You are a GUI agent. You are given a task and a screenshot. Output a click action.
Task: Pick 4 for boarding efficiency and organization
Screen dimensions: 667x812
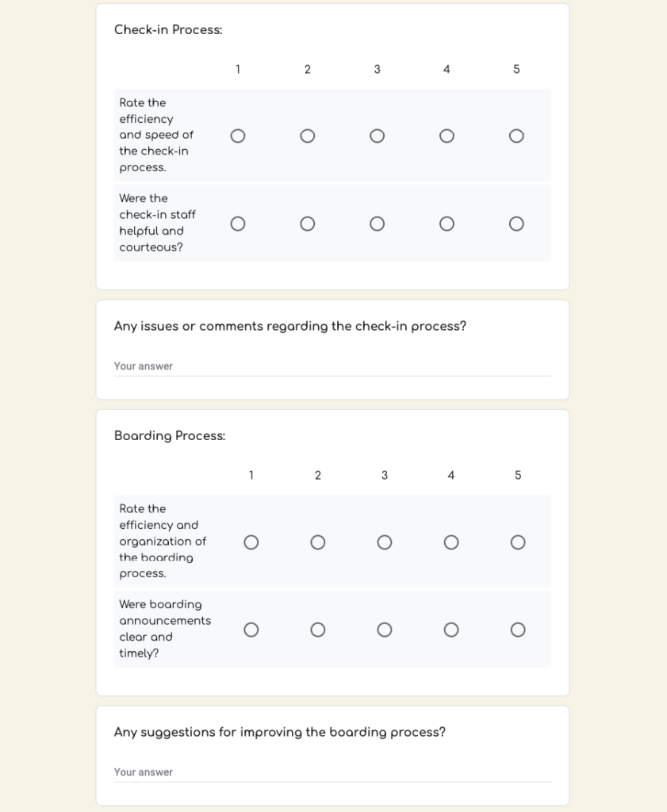point(451,542)
